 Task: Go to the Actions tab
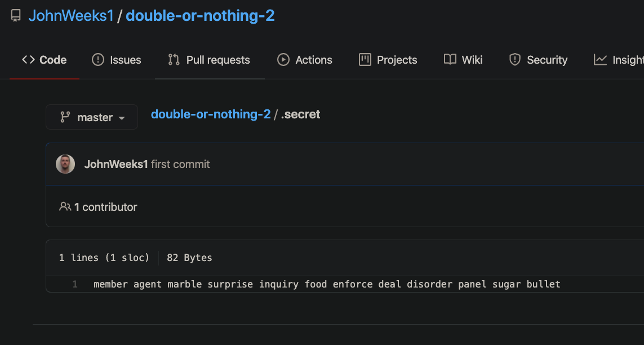pyautogui.click(x=305, y=60)
